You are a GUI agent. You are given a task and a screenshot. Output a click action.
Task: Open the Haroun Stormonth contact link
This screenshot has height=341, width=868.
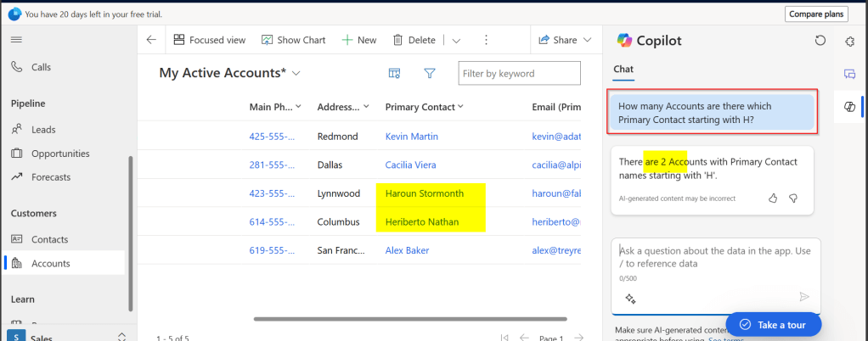point(424,193)
